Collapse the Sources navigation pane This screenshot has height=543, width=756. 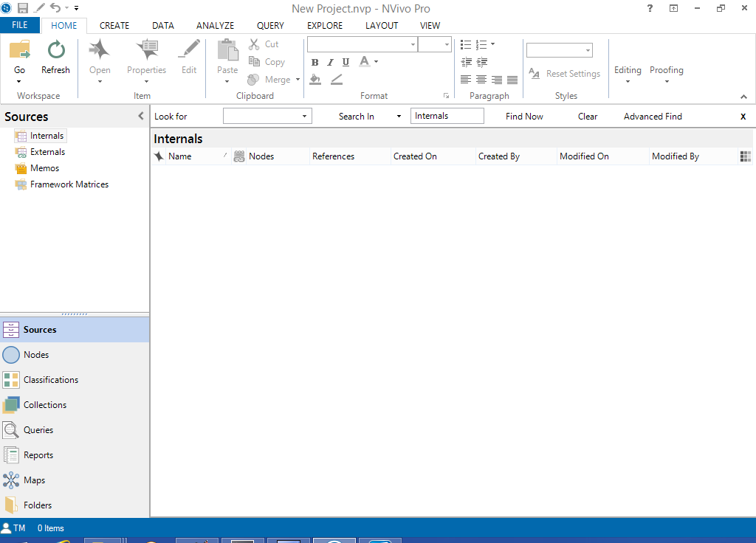pos(141,117)
